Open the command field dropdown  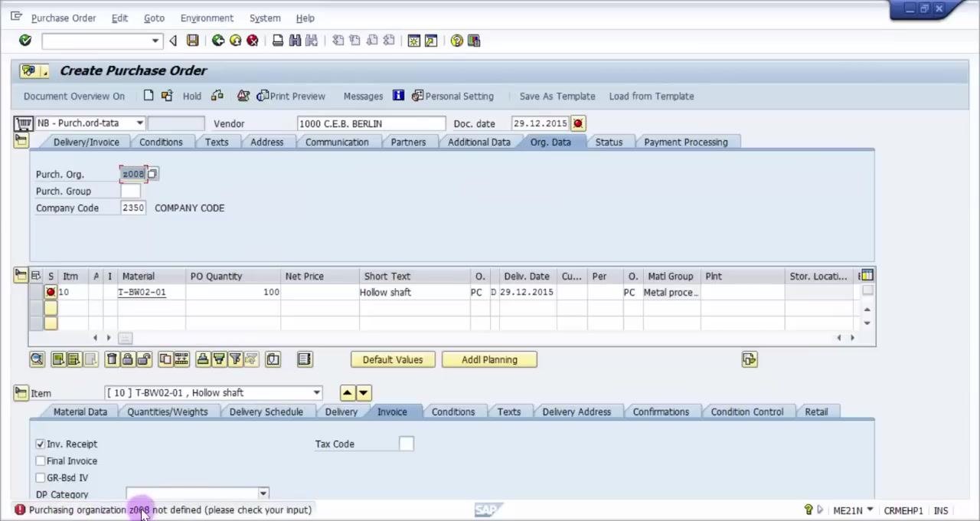[155, 41]
